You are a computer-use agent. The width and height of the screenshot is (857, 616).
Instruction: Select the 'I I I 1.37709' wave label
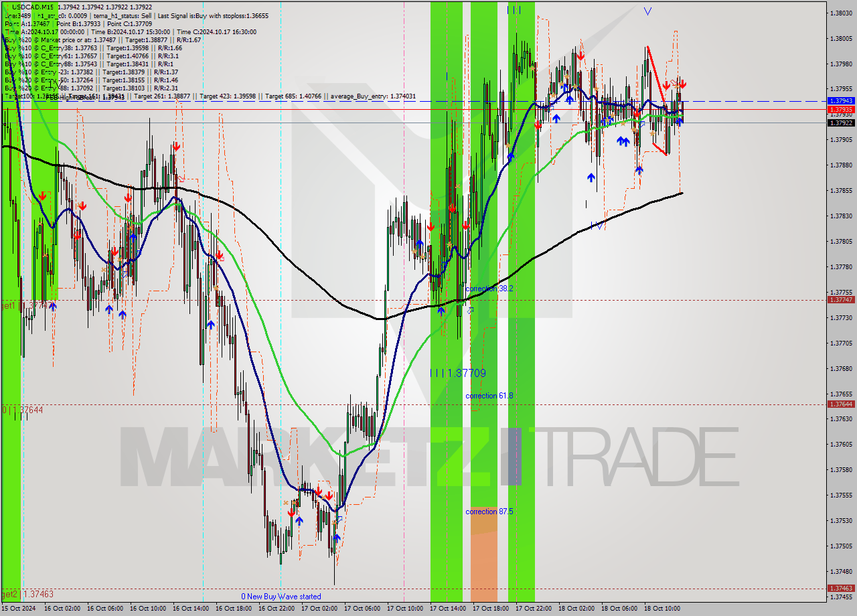pyautogui.click(x=458, y=373)
